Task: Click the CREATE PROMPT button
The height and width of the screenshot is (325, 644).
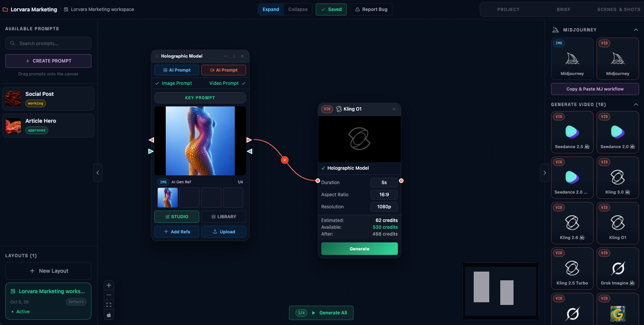Action: point(48,61)
